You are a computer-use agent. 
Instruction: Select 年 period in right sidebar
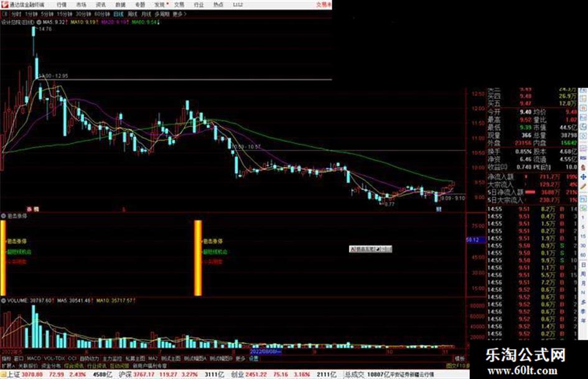pyautogui.click(x=583, y=321)
